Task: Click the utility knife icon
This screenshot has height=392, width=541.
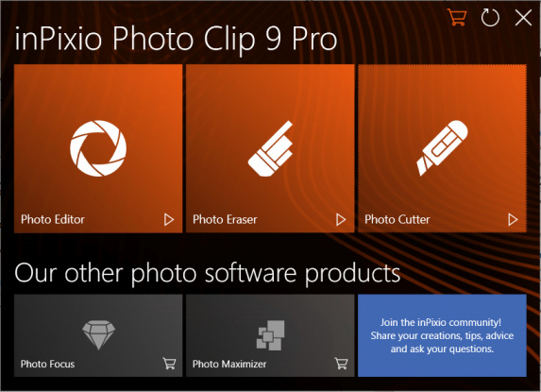Action: click(442, 147)
